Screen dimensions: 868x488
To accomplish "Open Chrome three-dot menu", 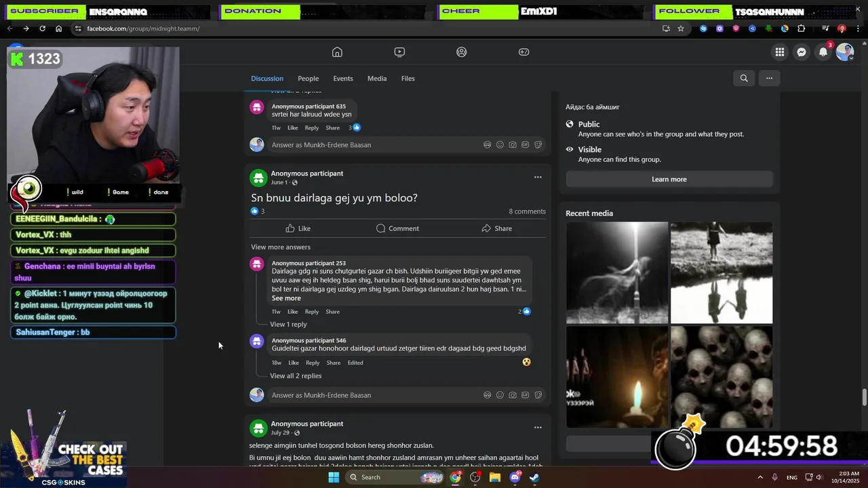I will tap(858, 28).
